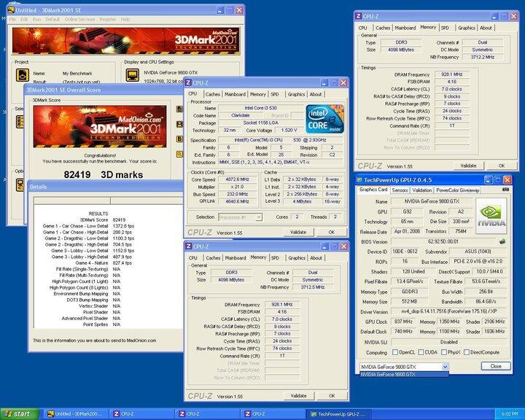
Task: Open SPD tab in the Intel Core i3 CPU-Z window
Action: pyautogui.click(x=275, y=95)
